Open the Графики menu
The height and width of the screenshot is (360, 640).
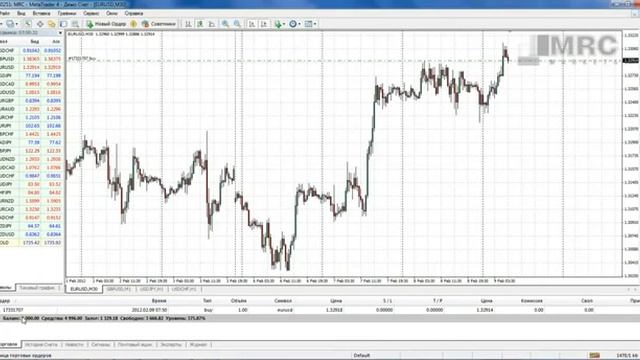coord(67,13)
